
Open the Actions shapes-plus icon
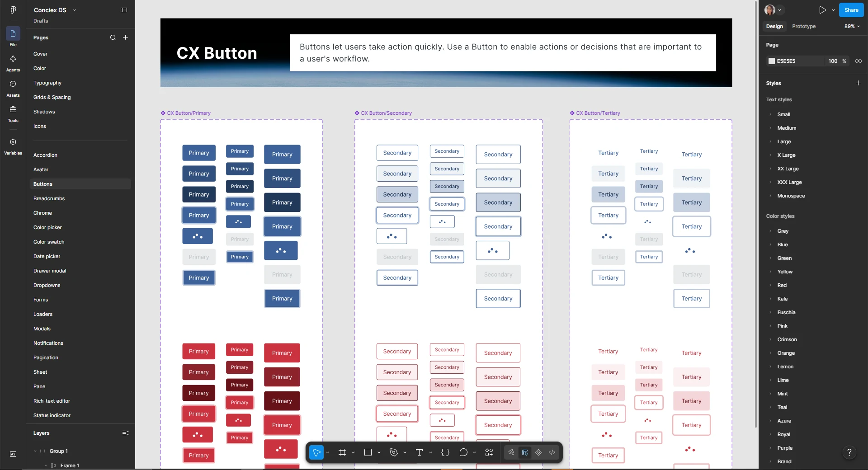pyautogui.click(x=489, y=452)
